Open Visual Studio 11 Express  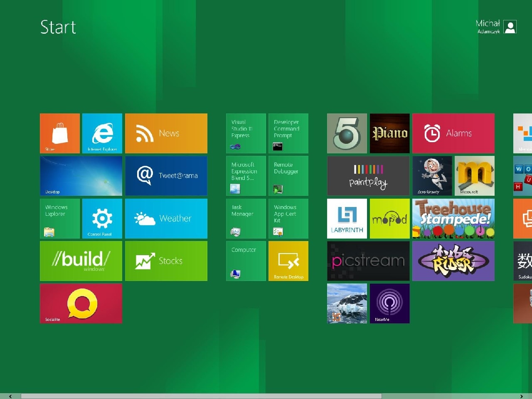click(x=245, y=133)
